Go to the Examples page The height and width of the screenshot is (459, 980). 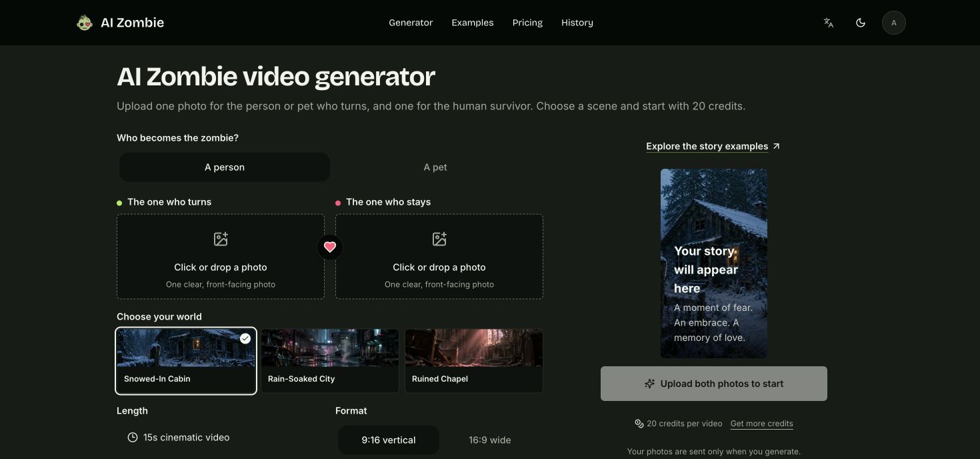(x=473, y=23)
